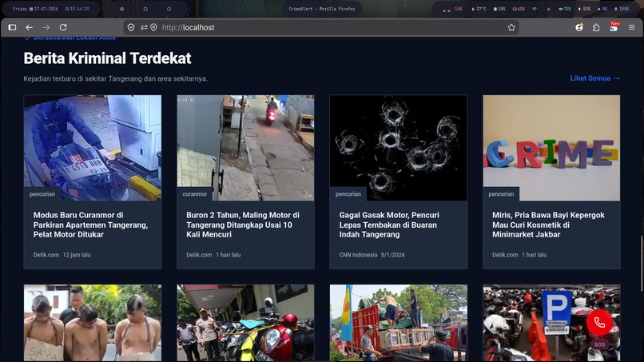Click the localhost address bar

point(320,27)
